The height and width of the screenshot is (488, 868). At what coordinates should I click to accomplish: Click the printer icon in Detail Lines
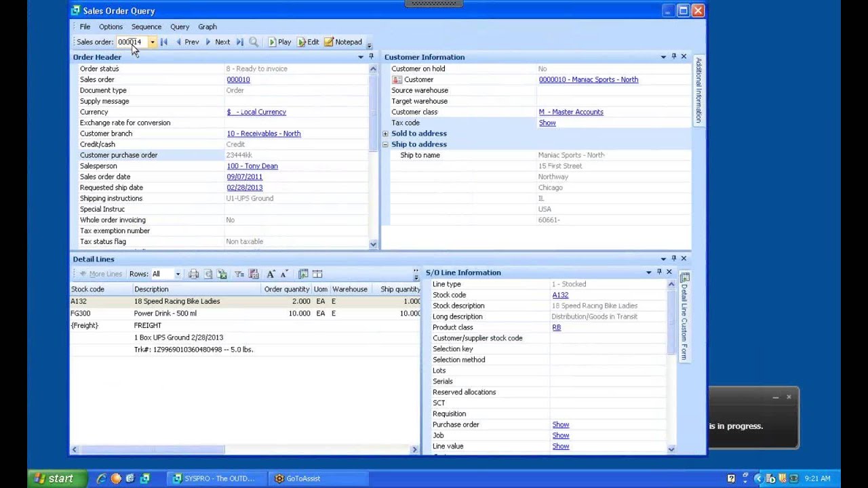coord(193,274)
